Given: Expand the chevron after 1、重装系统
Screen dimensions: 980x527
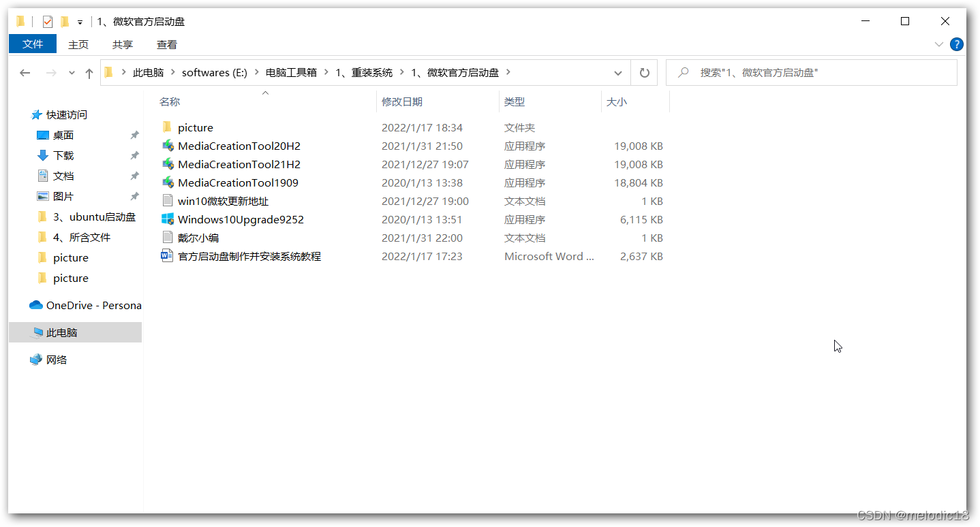Looking at the screenshot, I should [x=402, y=73].
